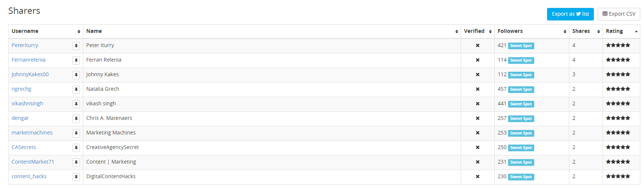
Task: Click pin icon beside ngrechg
Action: [x=76, y=89]
